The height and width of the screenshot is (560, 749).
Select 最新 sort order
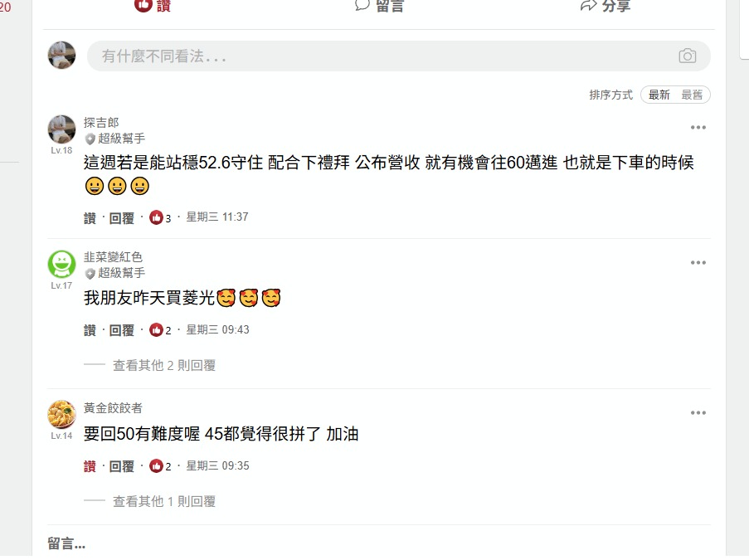[659, 95]
